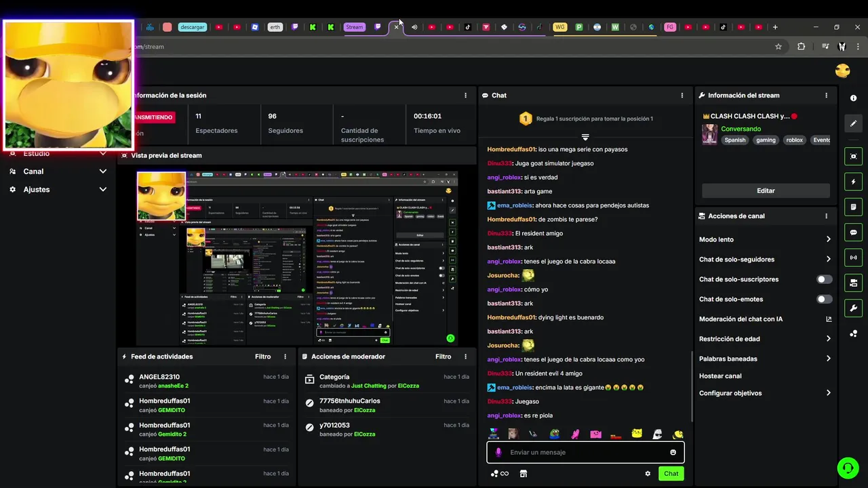The image size is (868, 488).
Task: Expand Palabras baneadas options
Action: click(x=829, y=359)
